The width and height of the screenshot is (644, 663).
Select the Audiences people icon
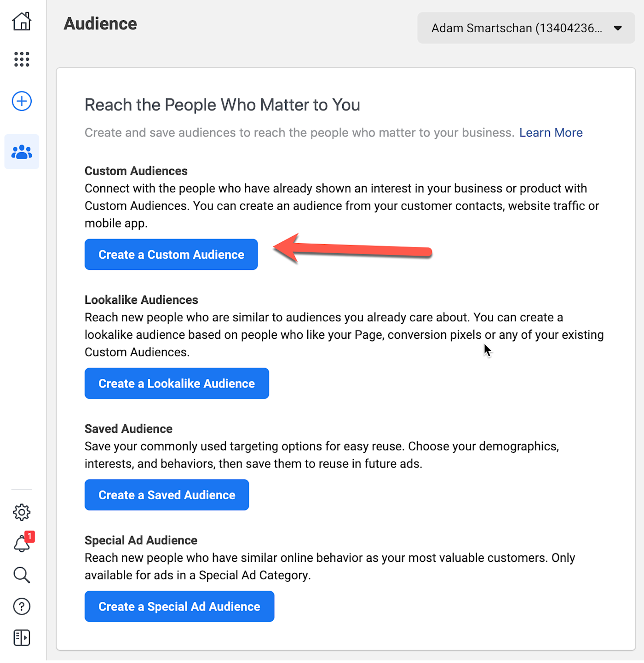(x=22, y=152)
